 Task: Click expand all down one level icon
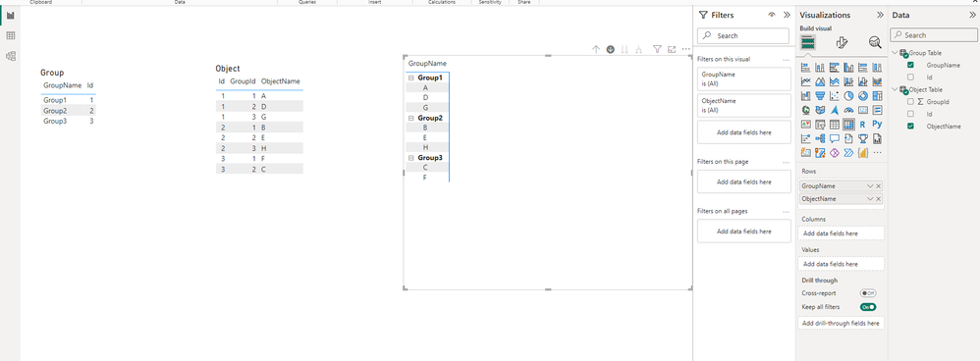638,49
